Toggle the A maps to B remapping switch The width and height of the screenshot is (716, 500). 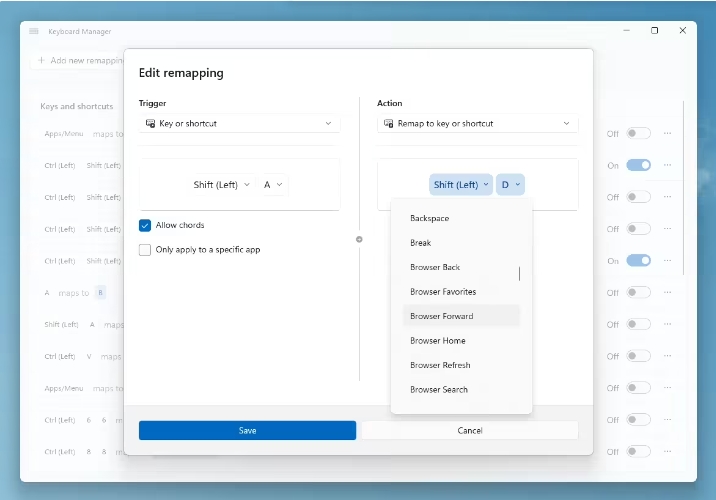pos(638,293)
